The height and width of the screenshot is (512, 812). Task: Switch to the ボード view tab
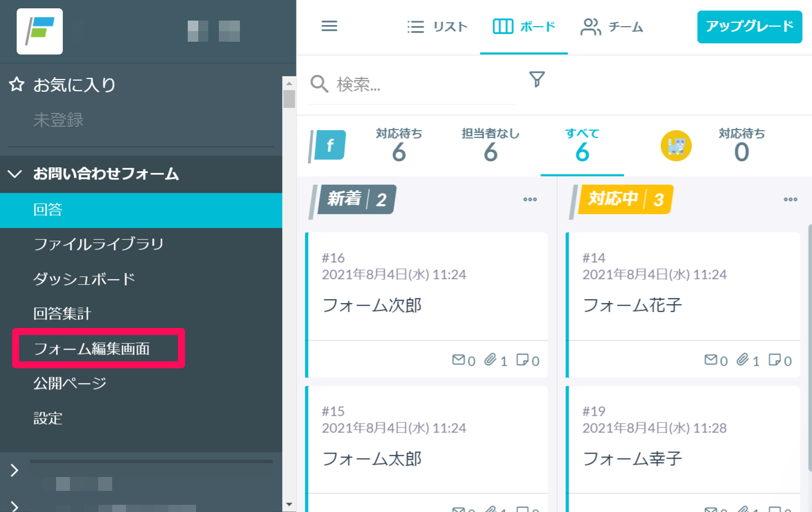[x=524, y=27]
